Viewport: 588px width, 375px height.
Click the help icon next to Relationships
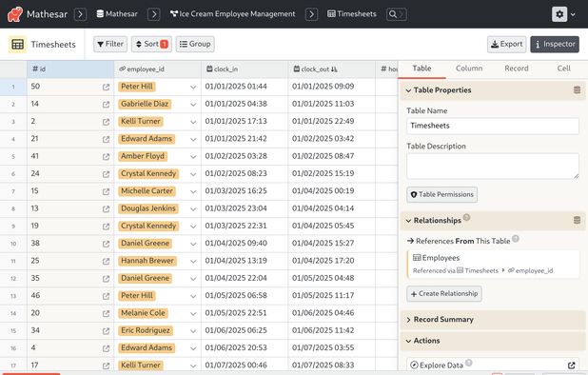coord(466,217)
